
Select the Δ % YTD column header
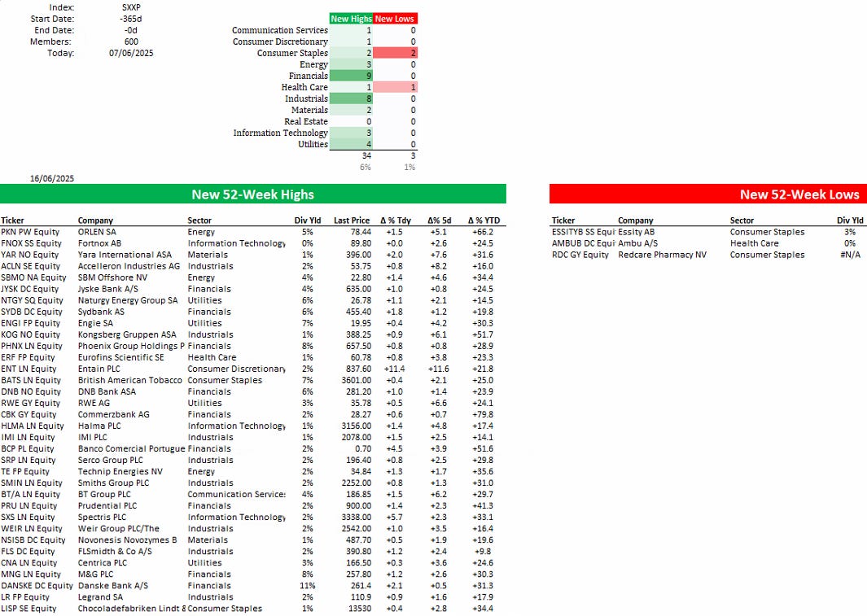(x=484, y=221)
